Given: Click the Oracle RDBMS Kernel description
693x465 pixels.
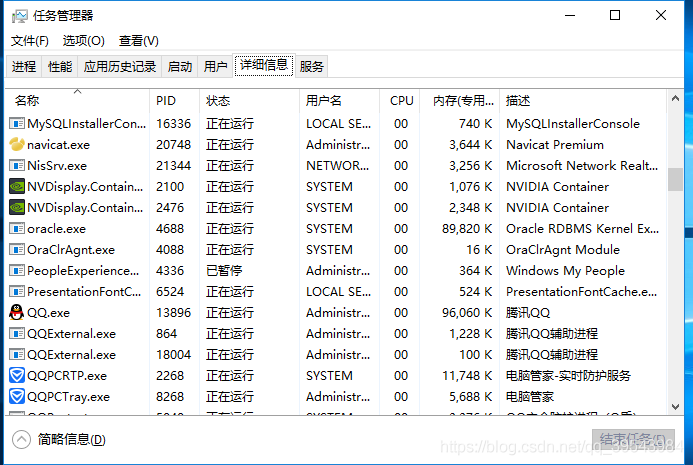Looking at the screenshot, I should pos(582,229).
